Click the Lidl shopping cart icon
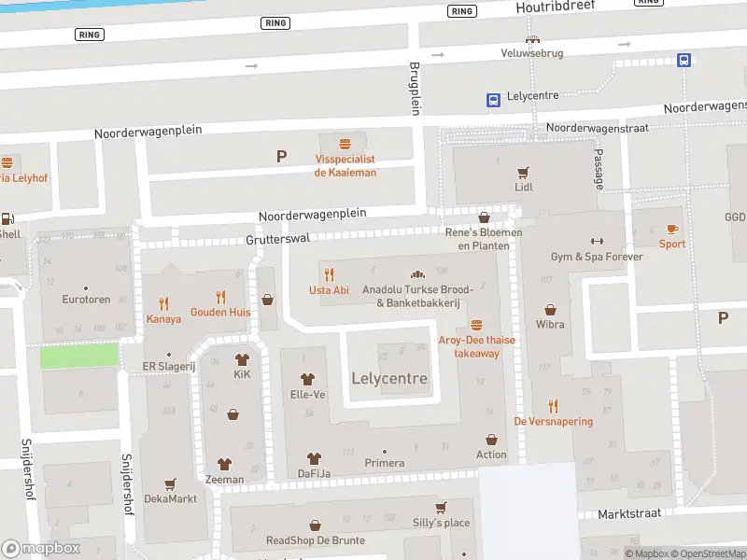Viewport: 747px width, 560px height. [x=523, y=172]
